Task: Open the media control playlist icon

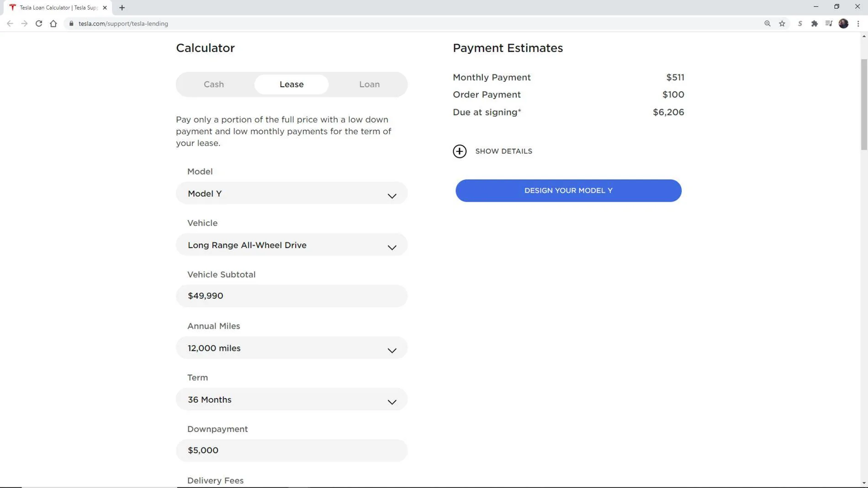Action: (x=829, y=24)
